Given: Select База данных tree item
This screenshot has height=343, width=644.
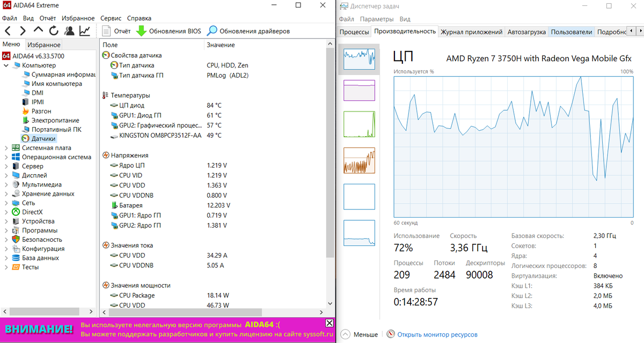Looking at the screenshot, I should pyautogui.click(x=35, y=258).
